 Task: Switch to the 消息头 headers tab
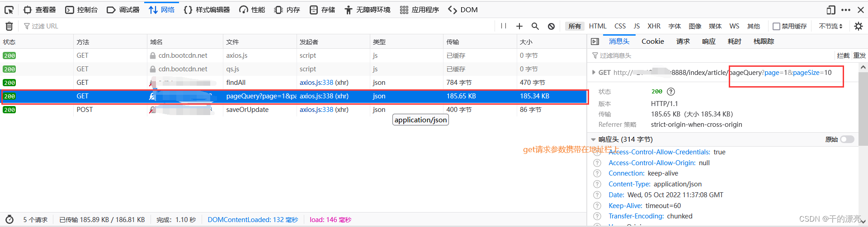click(619, 42)
